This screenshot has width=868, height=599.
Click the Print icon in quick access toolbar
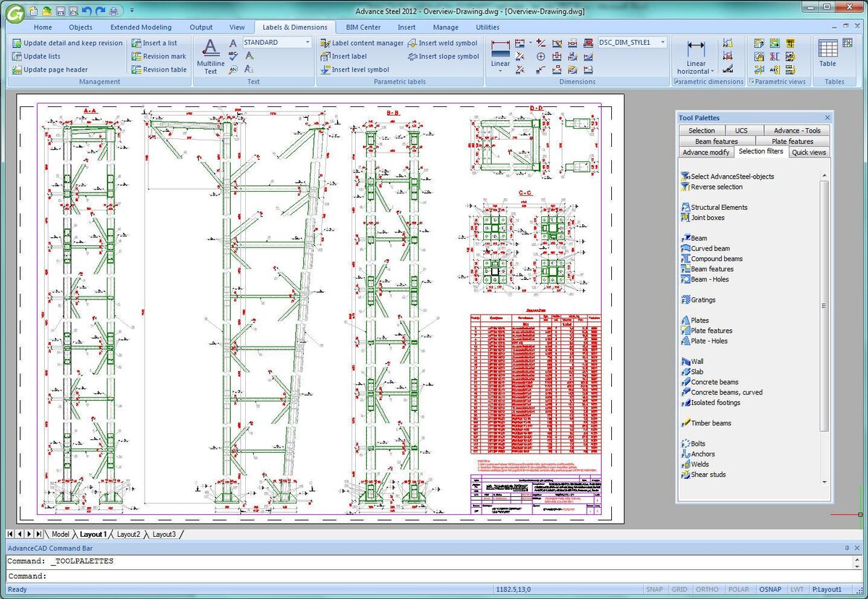tap(114, 11)
